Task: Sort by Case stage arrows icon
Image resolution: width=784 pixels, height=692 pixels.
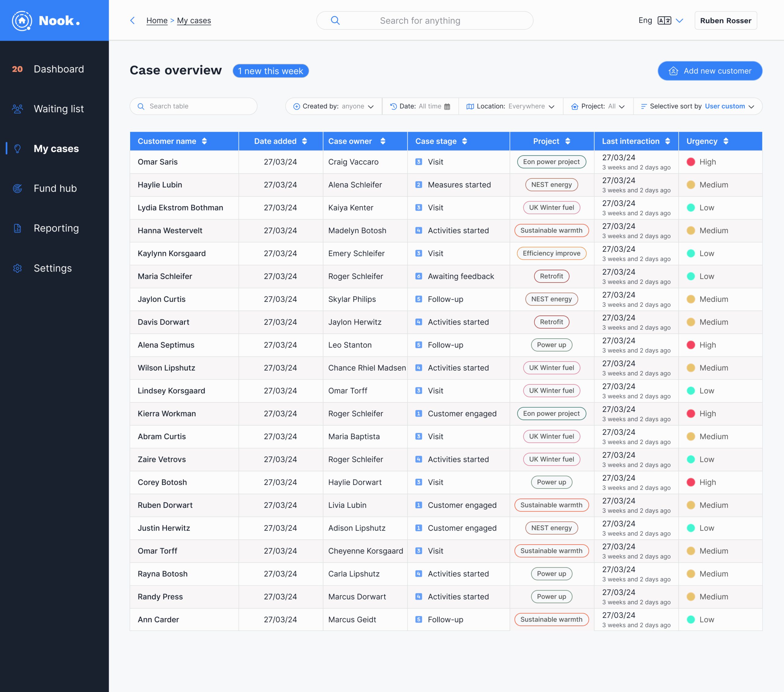Action: (465, 141)
